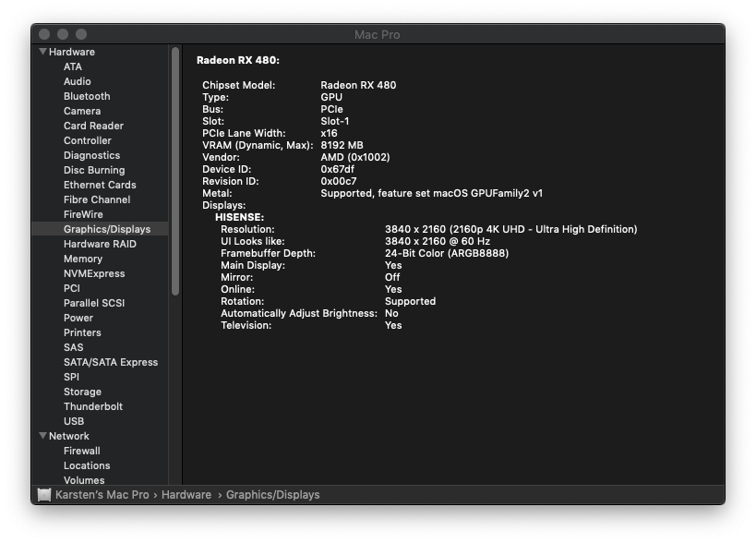
Task: Collapse the Hardware section triangle
Action: point(42,52)
